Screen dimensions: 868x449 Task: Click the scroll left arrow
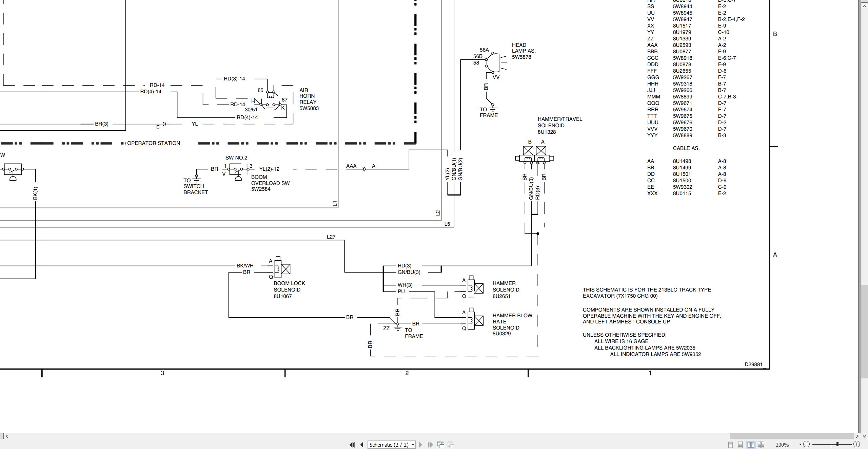[7, 436]
